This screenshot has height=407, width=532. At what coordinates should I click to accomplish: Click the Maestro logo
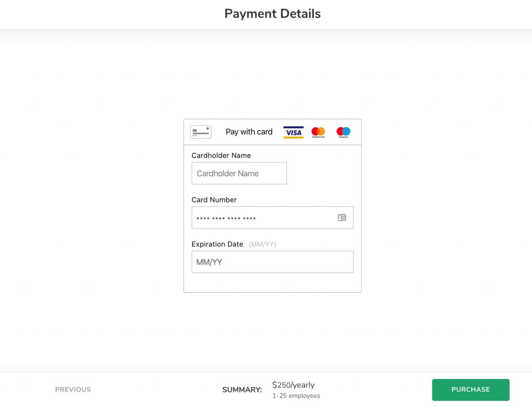343,132
